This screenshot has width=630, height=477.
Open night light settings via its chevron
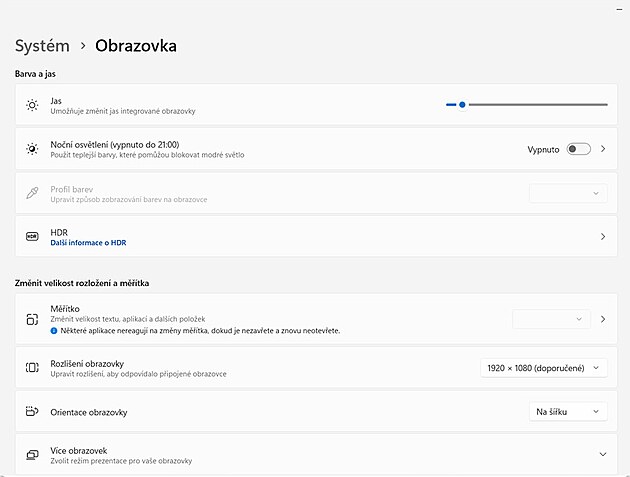click(x=603, y=149)
